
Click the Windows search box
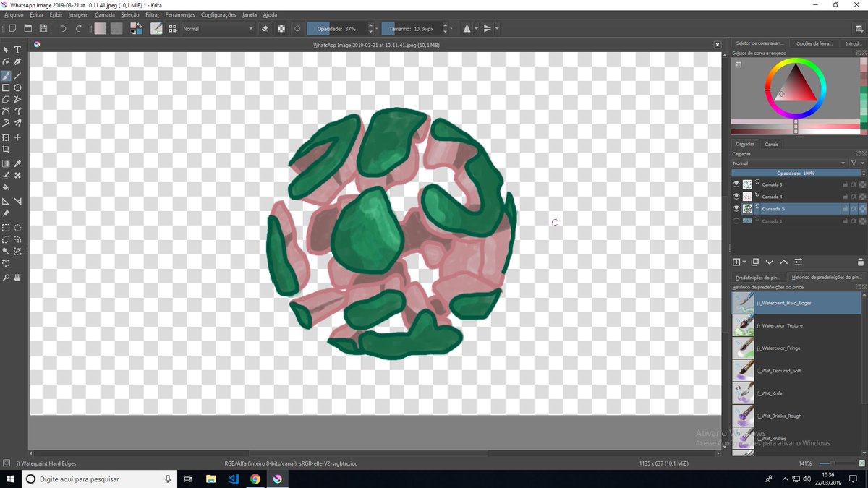coord(98,479)
